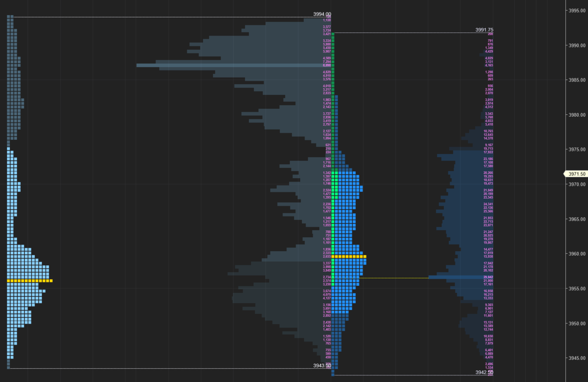The width and height of the screenshot is (588, 382).
Task: Select the 3991.75 profile high label
Action: click(484, 30)
